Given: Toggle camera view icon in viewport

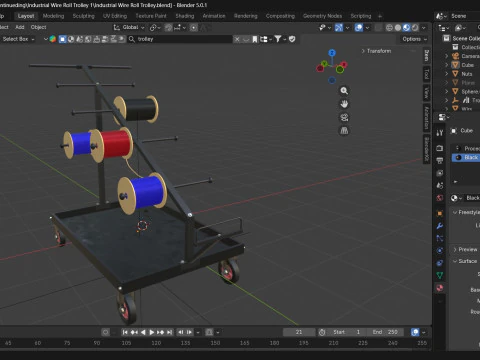Looking at the screenshot, I should coord(344,117).
